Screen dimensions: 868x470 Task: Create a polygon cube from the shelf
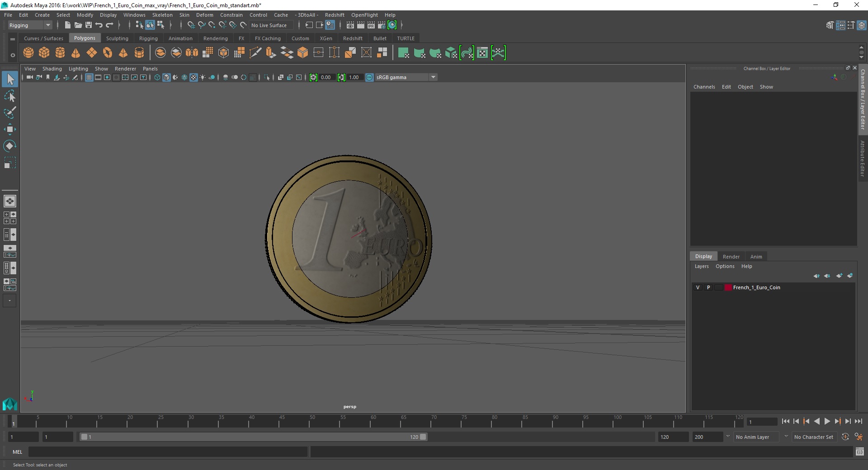pyautogui.click(x=44, y=53)
